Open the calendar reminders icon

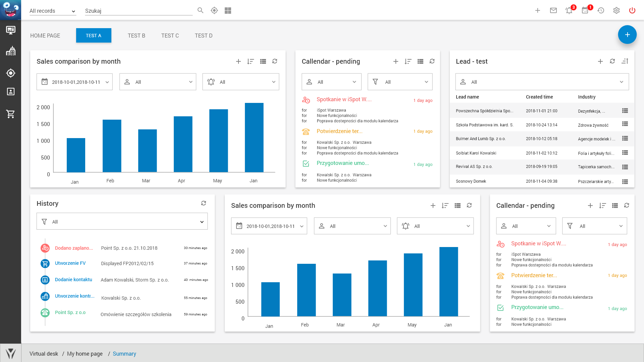pos(585,10)
